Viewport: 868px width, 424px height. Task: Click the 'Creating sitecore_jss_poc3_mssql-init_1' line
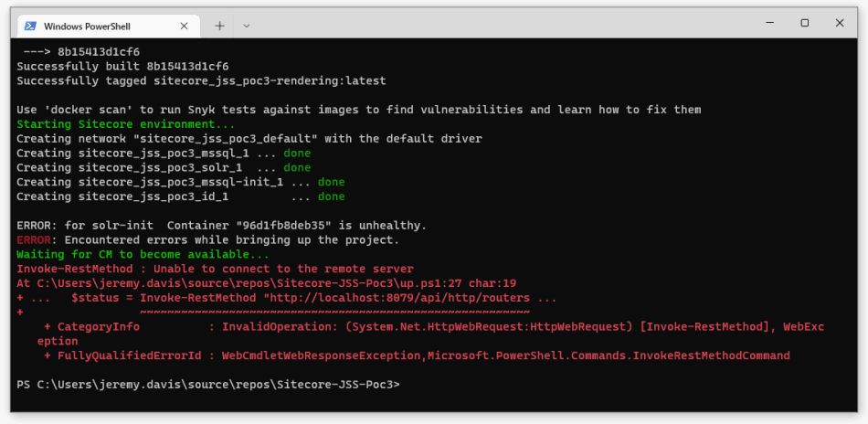tap(181, 182)
